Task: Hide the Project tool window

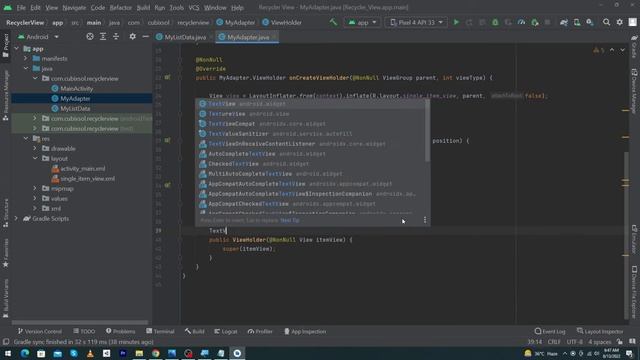Action: coord(145,37)
